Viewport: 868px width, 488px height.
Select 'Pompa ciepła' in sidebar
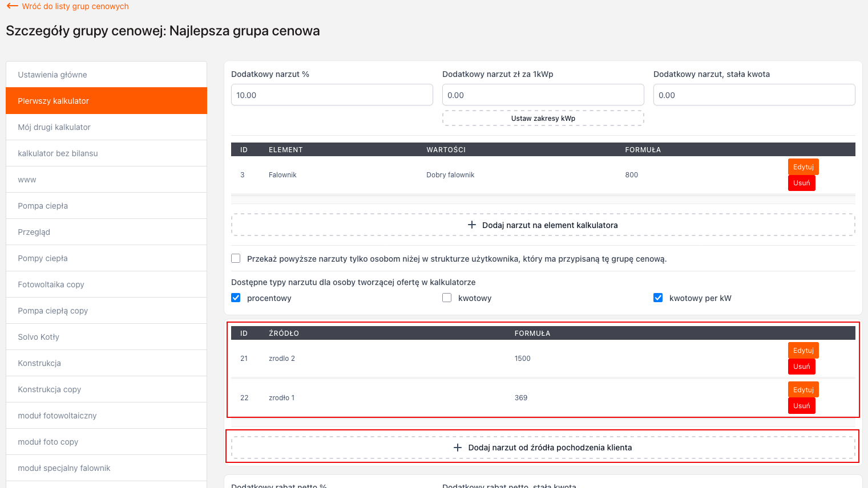pyautogui.click(x=106, y=206)
